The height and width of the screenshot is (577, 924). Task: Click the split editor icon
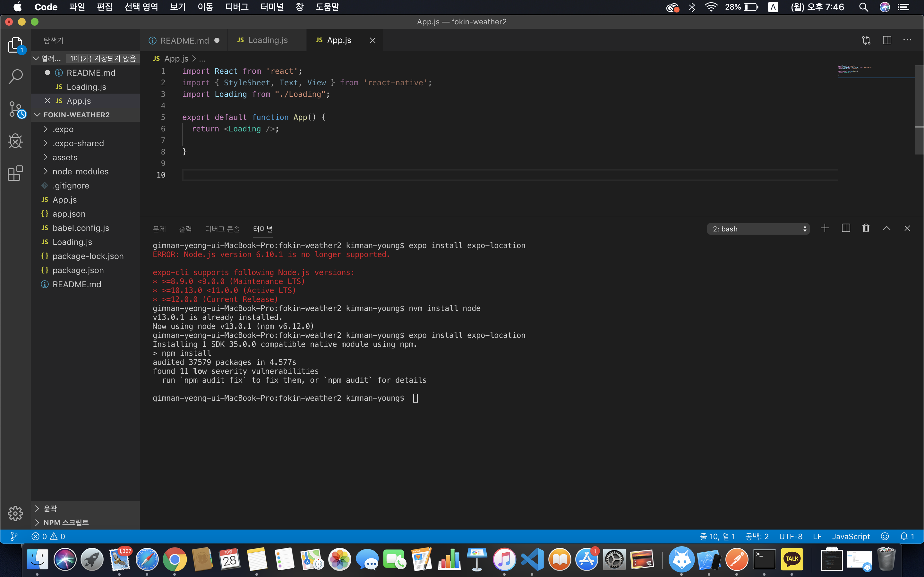886,40
